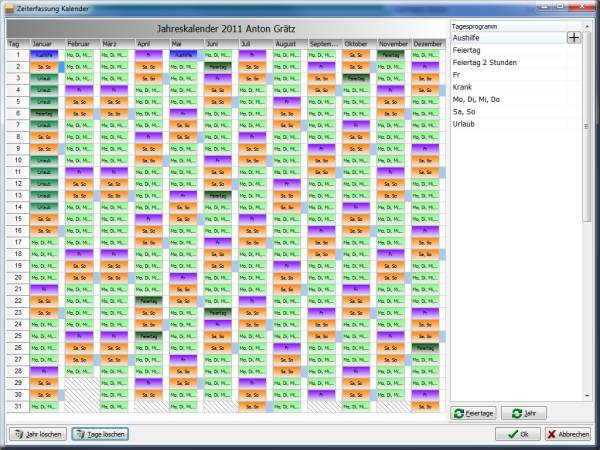600x450 pixels.
Task: Click the Januar column header
Action: [x=47, y=44]
